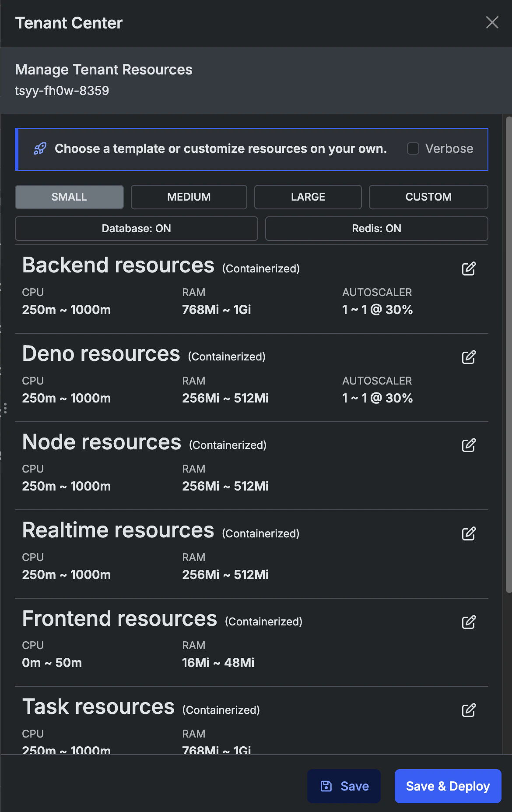The image size is (512, 812).
Task: Select the SMALL template
Action: [69, 197]
